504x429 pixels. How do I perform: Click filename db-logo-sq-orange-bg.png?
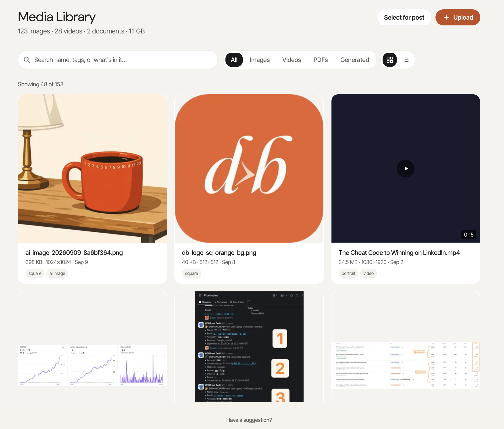coord(219,253)
